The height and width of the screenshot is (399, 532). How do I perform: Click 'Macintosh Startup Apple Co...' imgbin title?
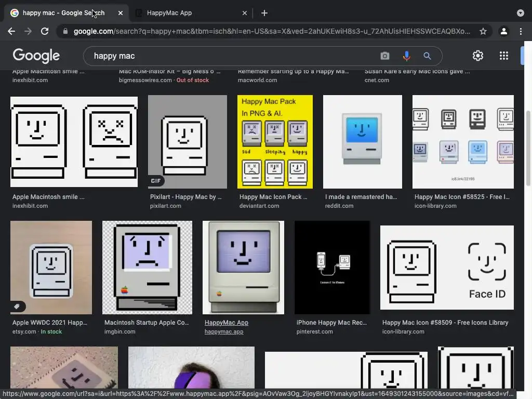pos(147,323)
